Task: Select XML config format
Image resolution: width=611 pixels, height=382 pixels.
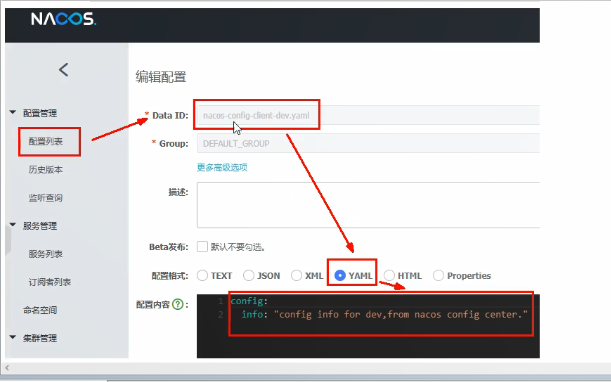Action: (x=297, y=276)
